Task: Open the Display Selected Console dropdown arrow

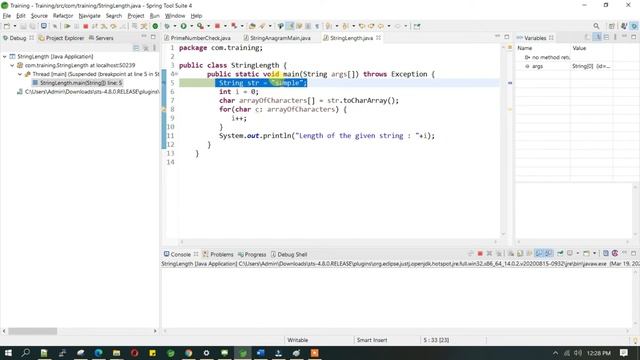Action: (578, 253)
